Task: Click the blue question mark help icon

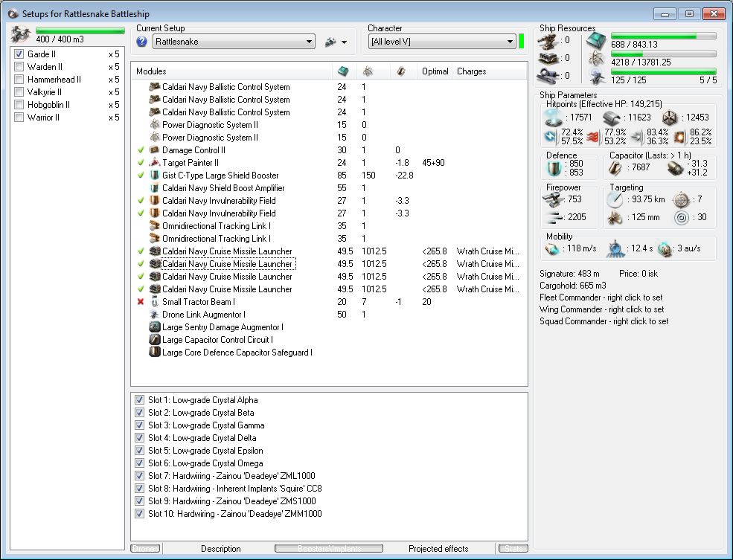Action: click(x=141, y=42)
